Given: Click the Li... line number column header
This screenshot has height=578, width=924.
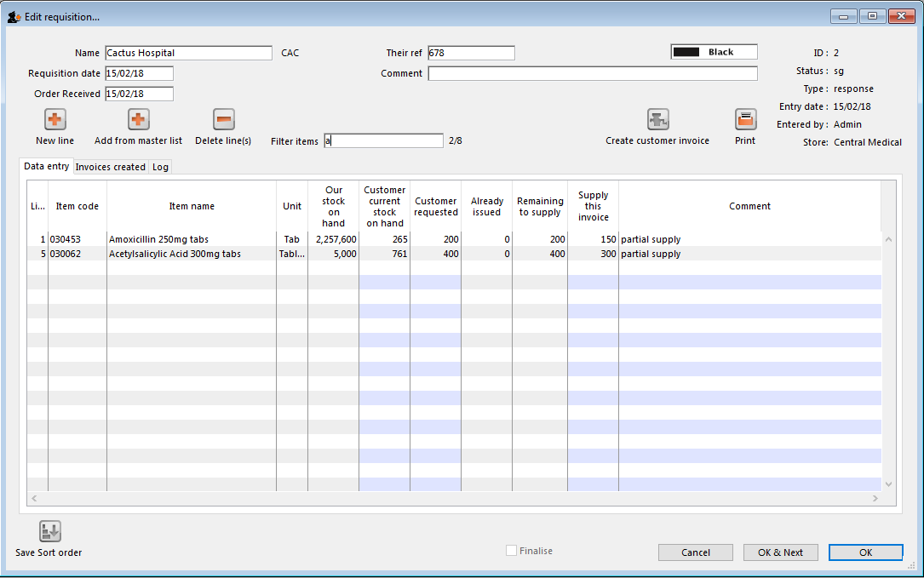Looking at the screenshot, I should (37, 206).
